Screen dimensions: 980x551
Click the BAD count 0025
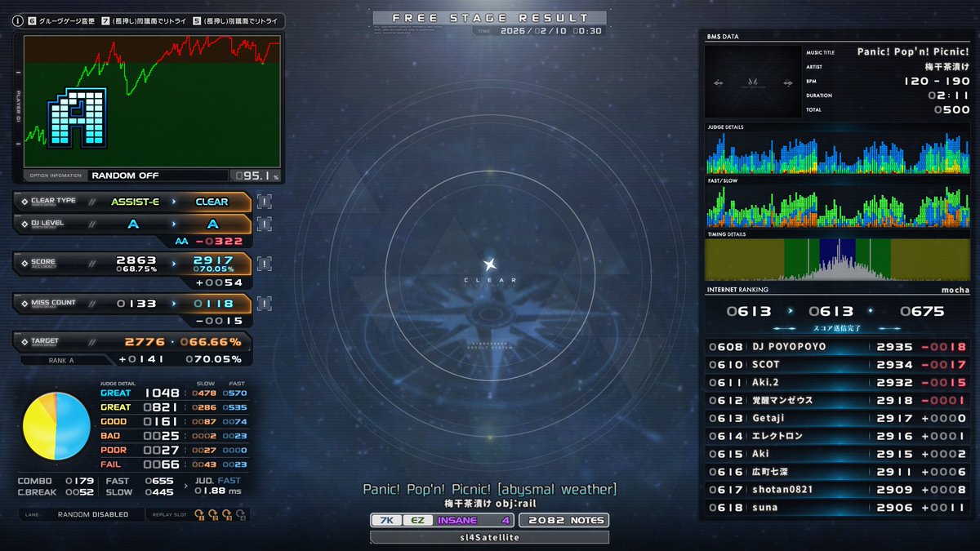pyautogui.click(x=161, y=436)
